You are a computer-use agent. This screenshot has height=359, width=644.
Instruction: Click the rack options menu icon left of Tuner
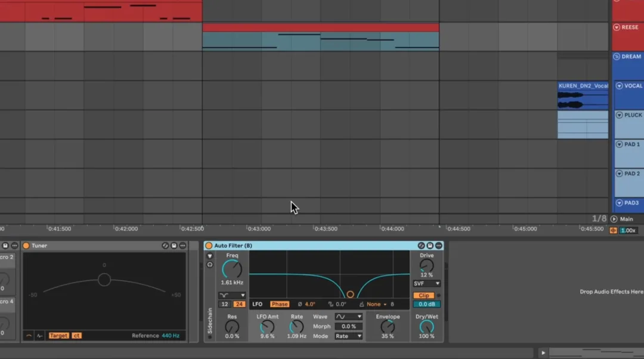click(14, 246)
